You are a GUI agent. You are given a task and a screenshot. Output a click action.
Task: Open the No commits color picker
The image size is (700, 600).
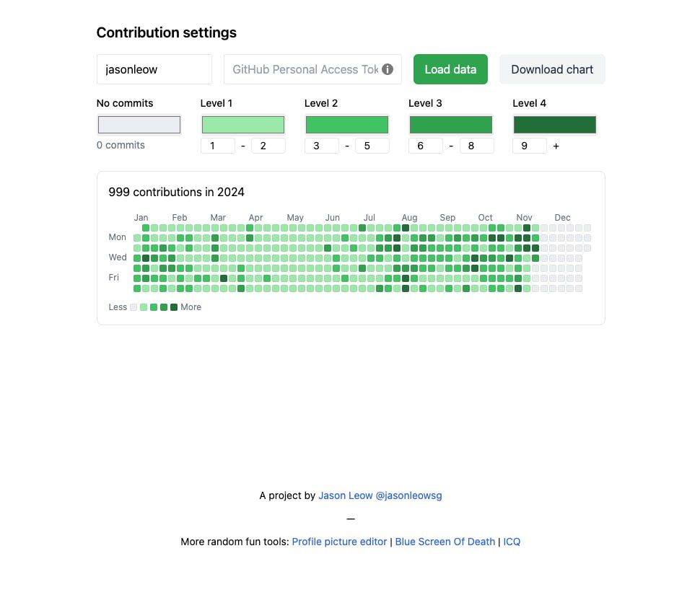139,125
